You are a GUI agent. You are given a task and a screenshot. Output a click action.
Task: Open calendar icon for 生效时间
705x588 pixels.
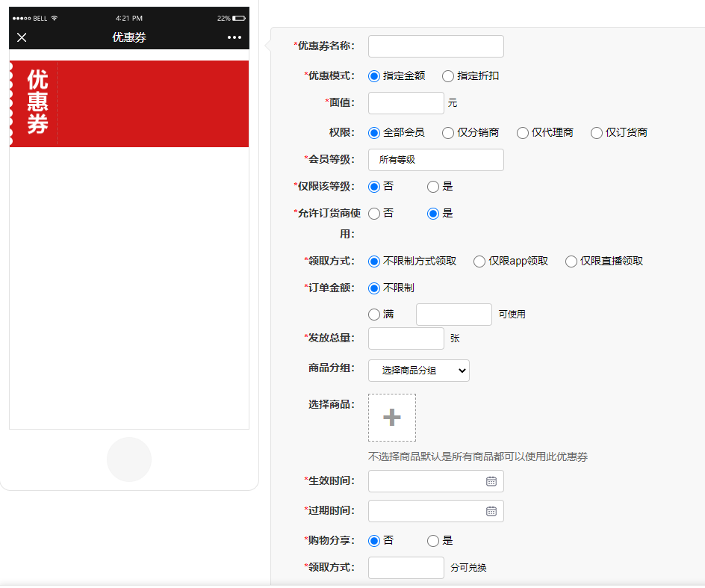491,481
